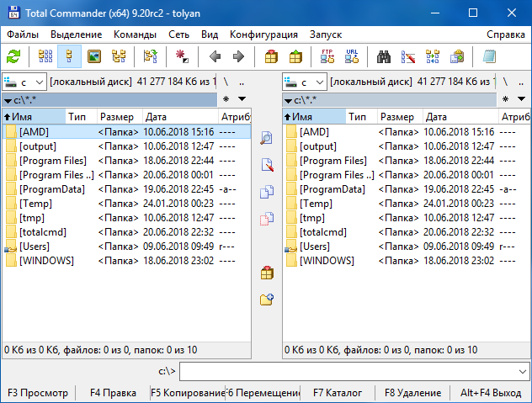Click the binoculars search files icon

pyautogui.click(x=384, y=56)
